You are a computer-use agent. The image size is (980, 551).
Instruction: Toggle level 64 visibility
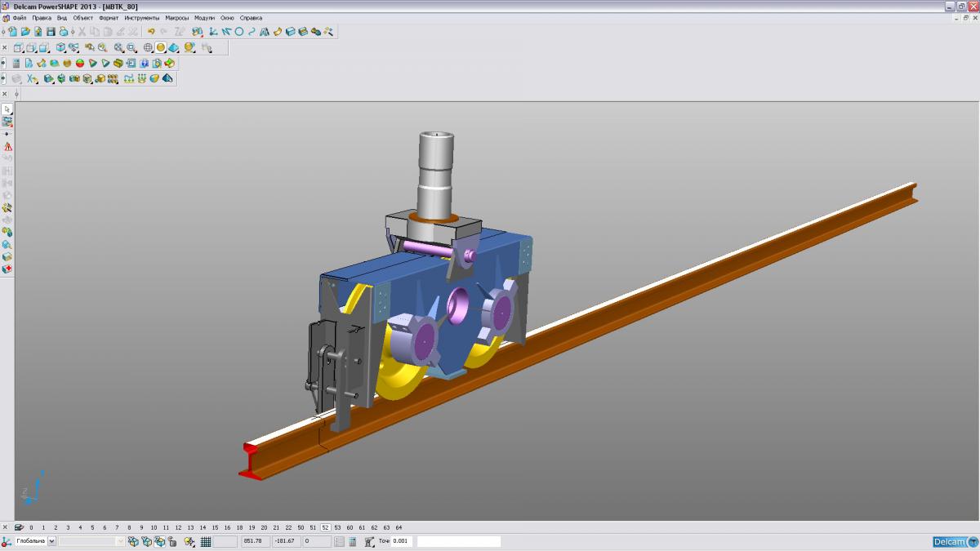coord(399,527)
